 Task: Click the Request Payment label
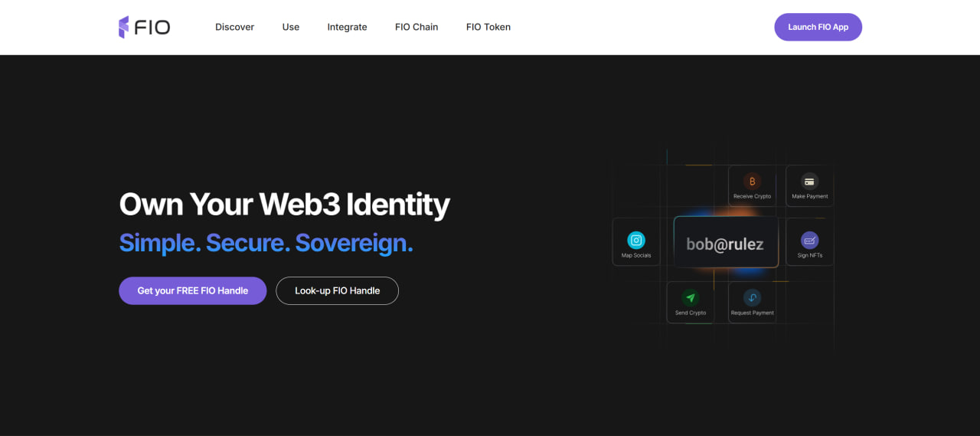[x=752, y=313]
